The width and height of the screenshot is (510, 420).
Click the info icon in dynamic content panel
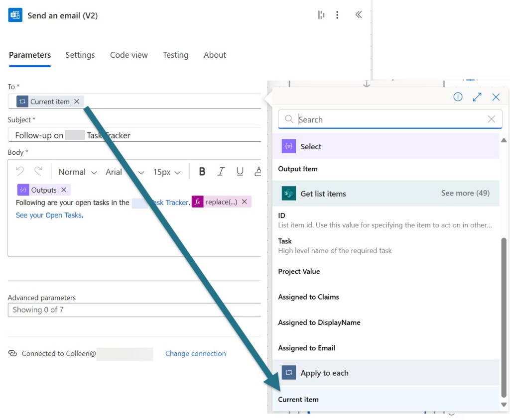click(x=458, y=97)
